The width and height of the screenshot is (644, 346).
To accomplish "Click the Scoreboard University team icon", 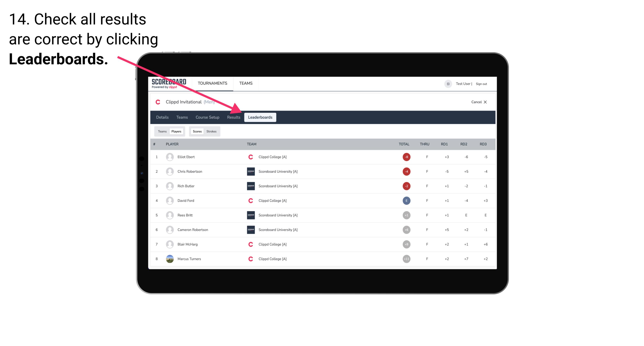I will (250, 171).
